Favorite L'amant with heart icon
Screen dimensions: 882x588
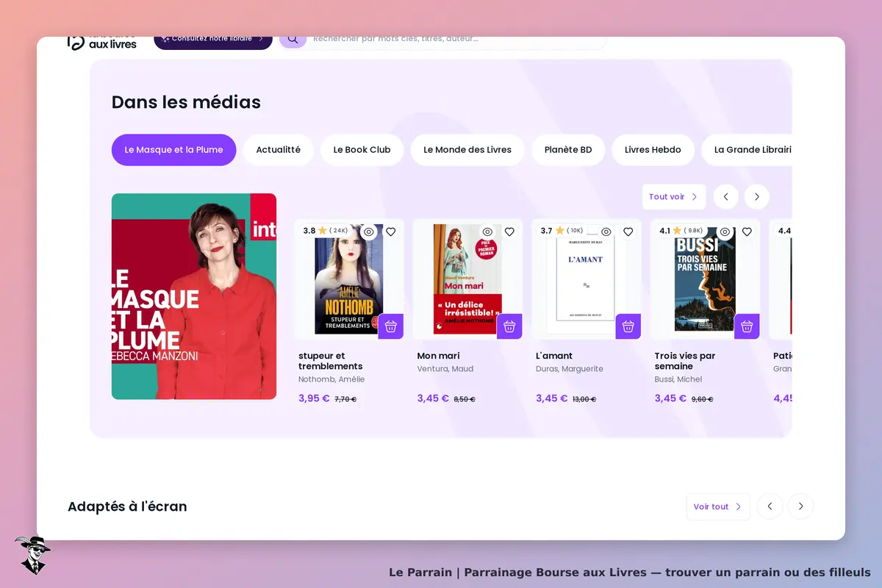point(628,232)
